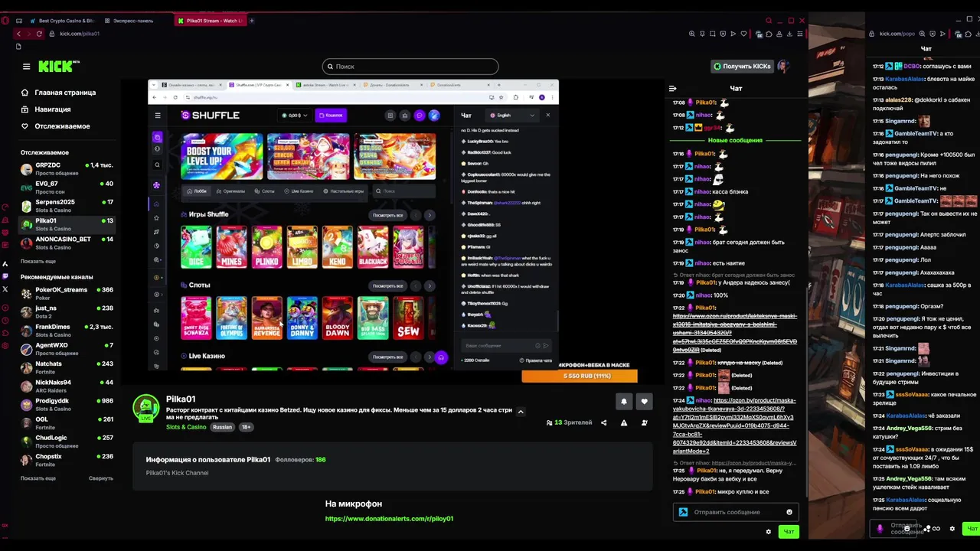Open the Shuffle site menu in the stream
The height and width of the screenshot is (551, 980).
[158, 116]
